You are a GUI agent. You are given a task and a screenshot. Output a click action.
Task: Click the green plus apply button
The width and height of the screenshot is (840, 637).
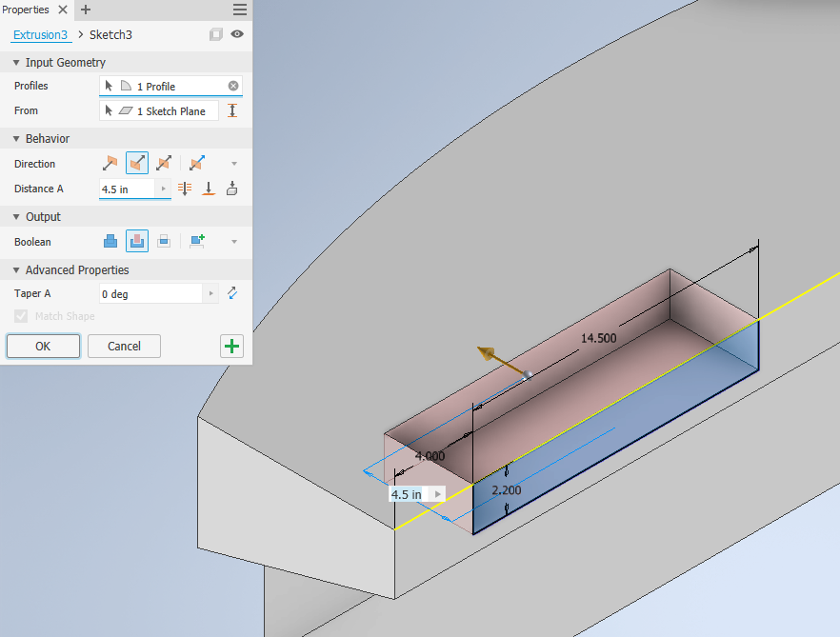[x=231, y=346]
